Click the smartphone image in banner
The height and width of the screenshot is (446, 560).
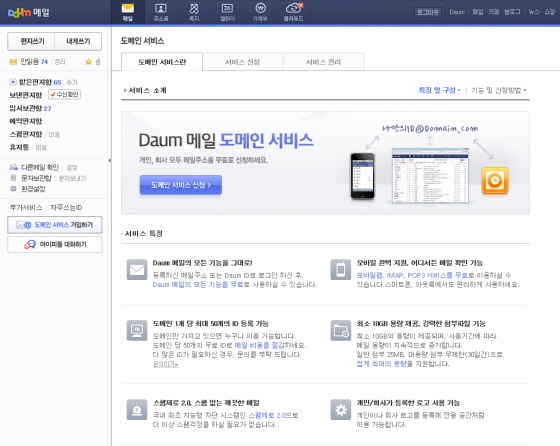pos(362,175)
